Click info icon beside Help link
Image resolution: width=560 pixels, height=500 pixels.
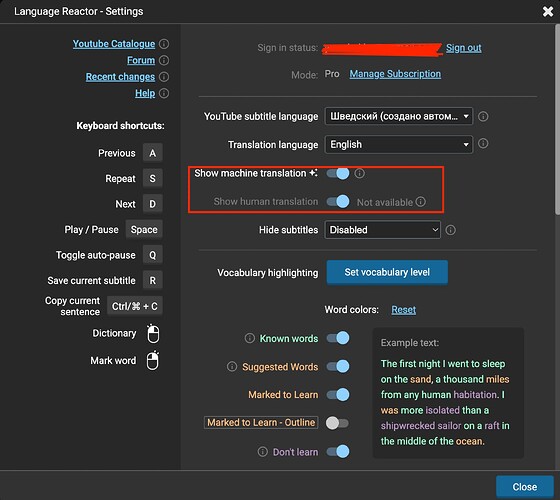click(164, 93)
